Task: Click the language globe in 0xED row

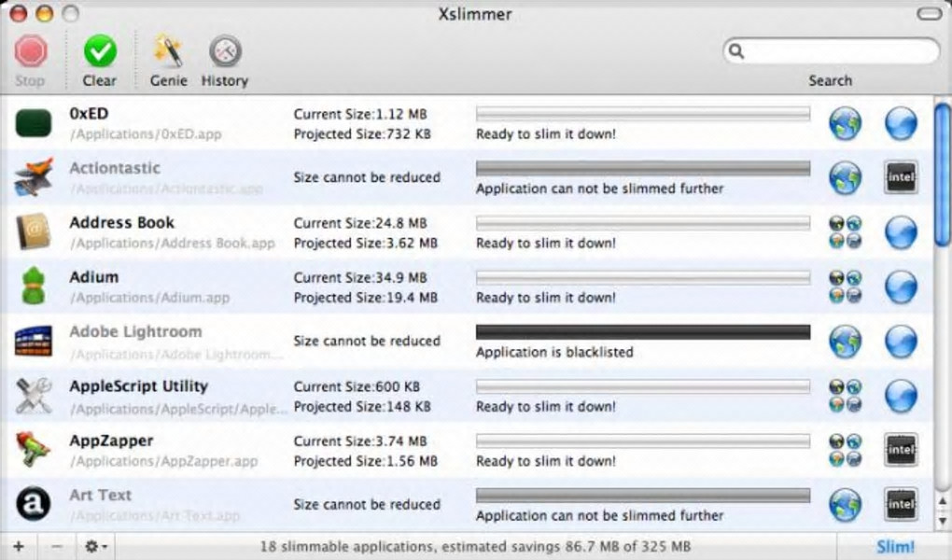Action: (x=846, y=123)
